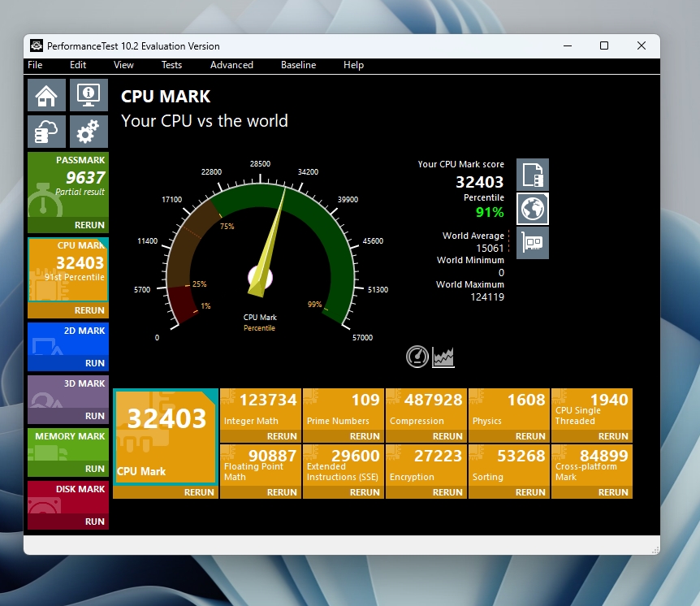Click the hardware card comparison icon
Screen dimensions: 700x606
(x=533, y=243)
